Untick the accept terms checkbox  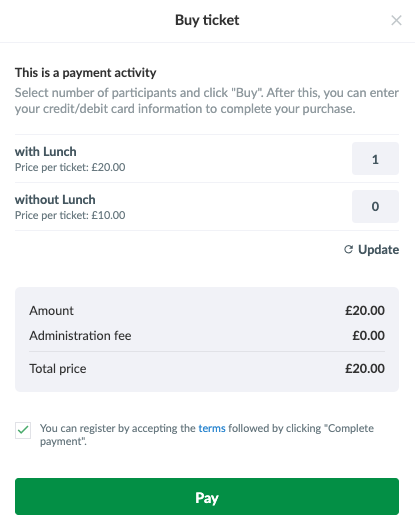tap(23, 430)
